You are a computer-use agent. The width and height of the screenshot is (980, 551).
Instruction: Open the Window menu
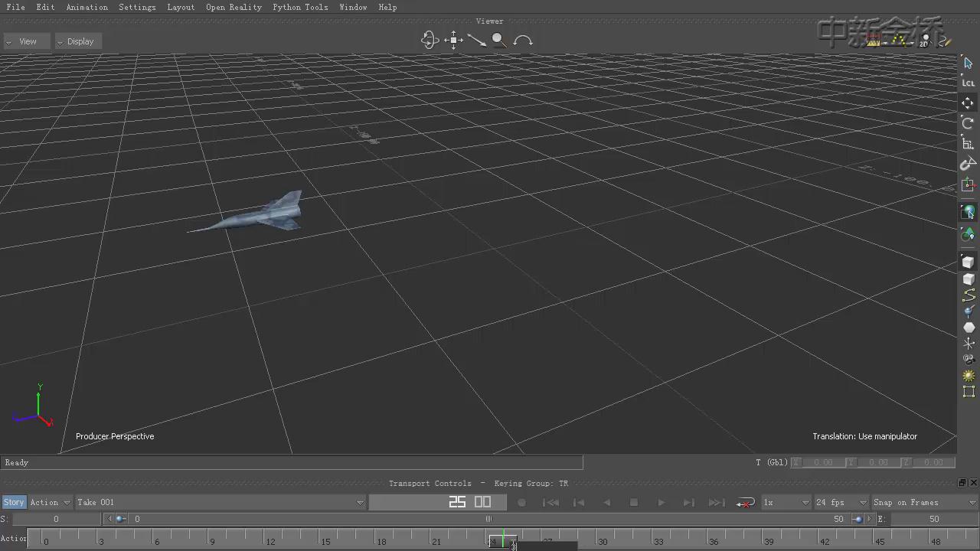(x=353, y=7)
